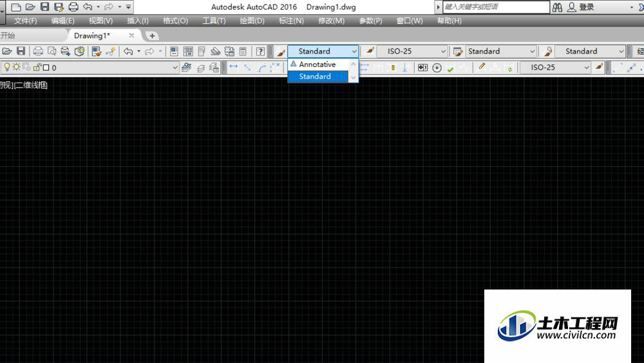Viewport: 644px width, 363px height.
Task: Open the QuickCalc calculator icon
Action: pyautogui.click(x=243, y=52)
